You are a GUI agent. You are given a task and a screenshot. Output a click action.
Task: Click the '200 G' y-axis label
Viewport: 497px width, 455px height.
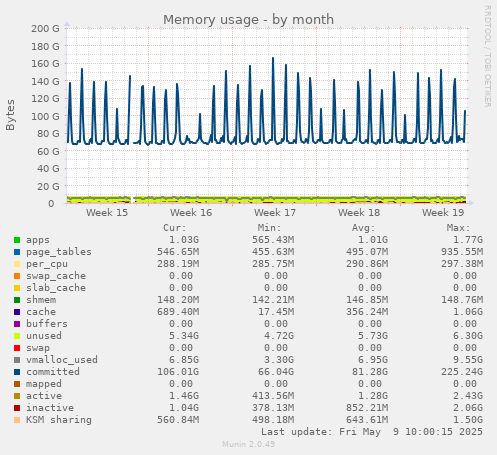click(46, 29)
